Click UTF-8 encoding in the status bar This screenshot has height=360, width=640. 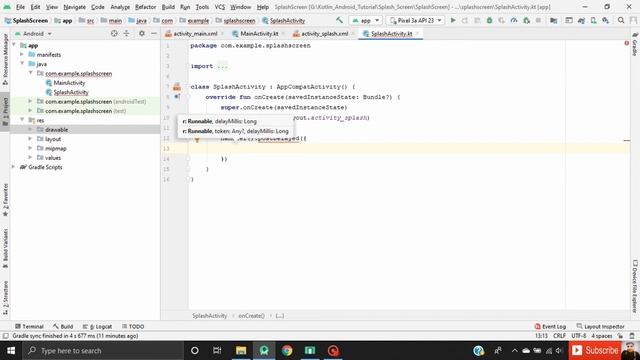click(x=579, y=336)
